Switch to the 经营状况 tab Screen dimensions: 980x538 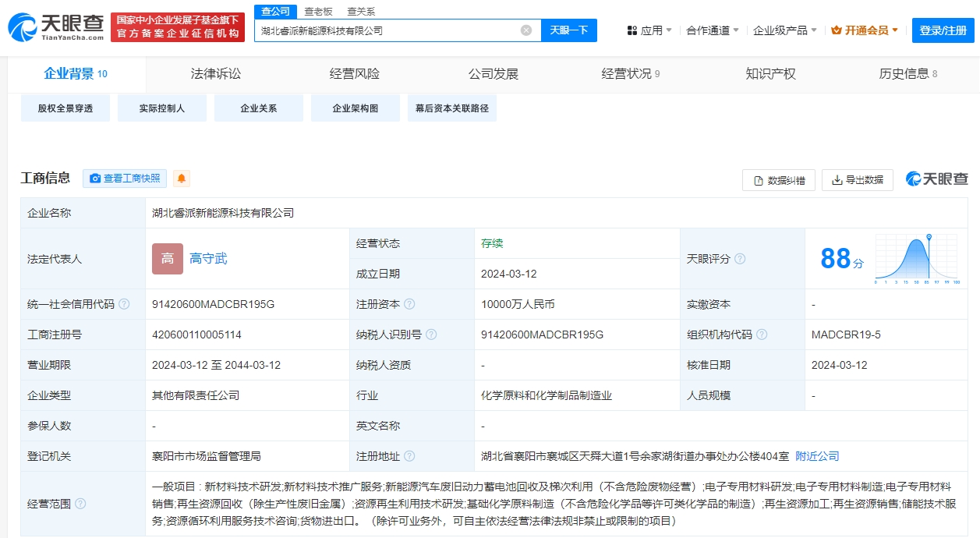(631, 74)
